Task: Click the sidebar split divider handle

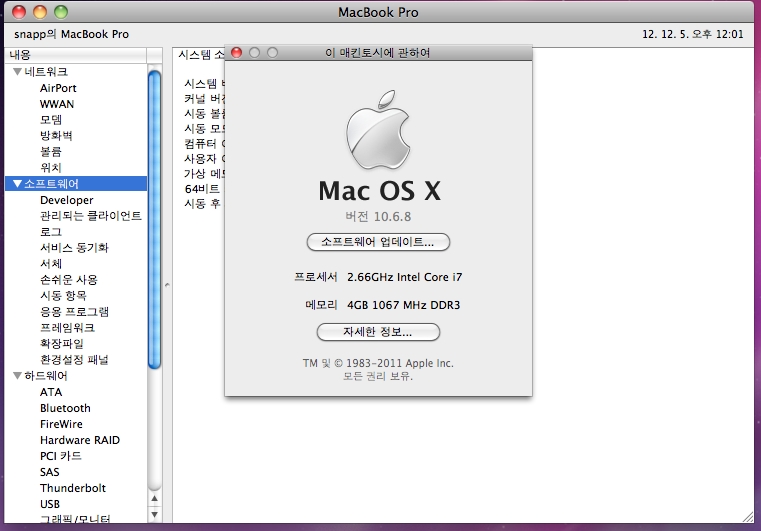Action: [x=166, y=285]
